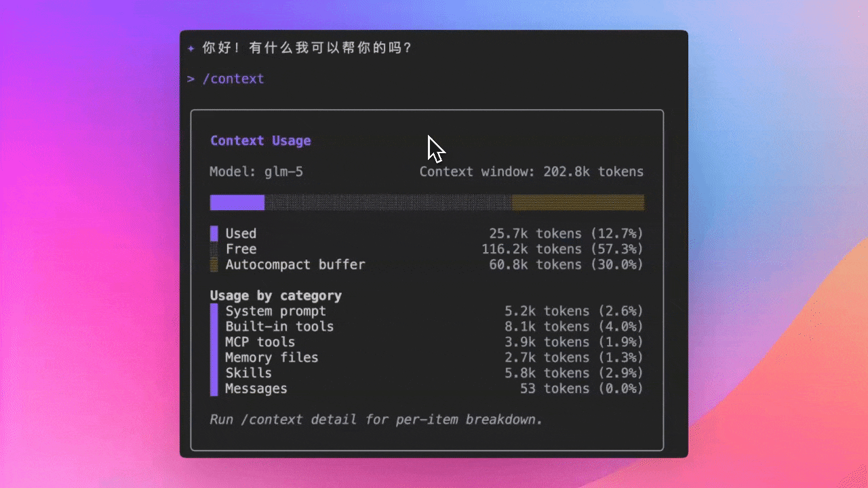Screen dimensions: 868x488
Task: Click the sparkle icon before the greeting
Action: point(191,49)
